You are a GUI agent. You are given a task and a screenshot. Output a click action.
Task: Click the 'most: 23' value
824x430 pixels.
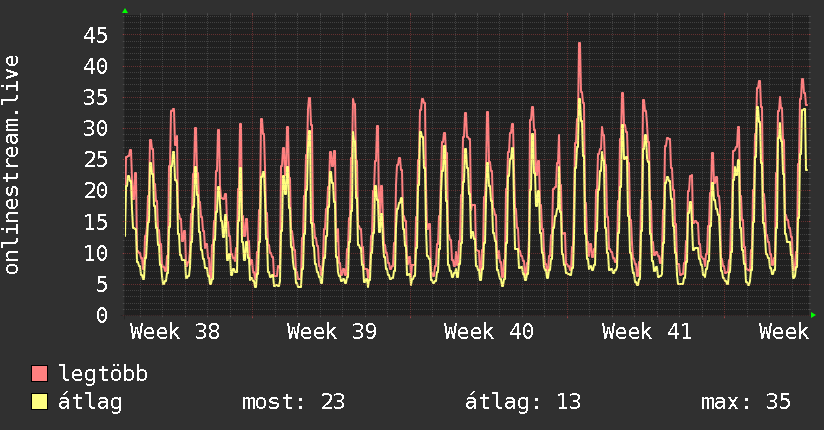tap(294, 402)
